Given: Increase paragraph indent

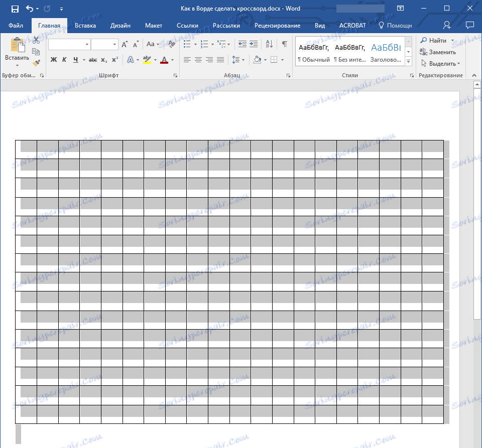Looking at the screenshot, I should [254, 44].
